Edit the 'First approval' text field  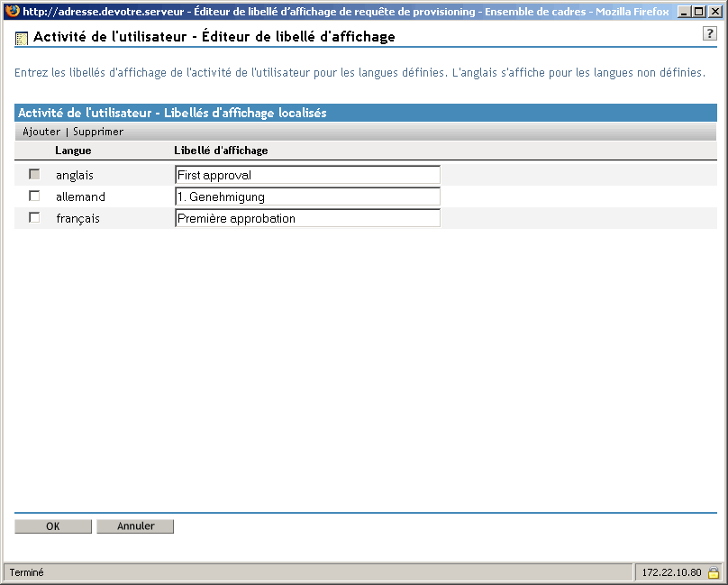click(307, 175)
